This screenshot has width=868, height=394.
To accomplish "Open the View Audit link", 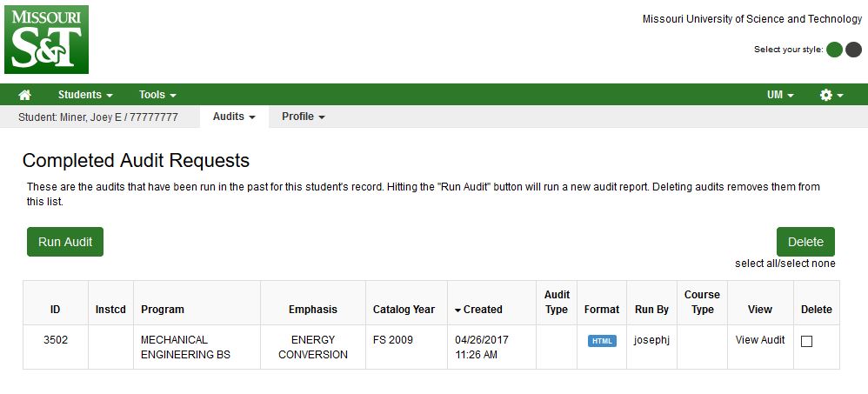I will [760, 340].
